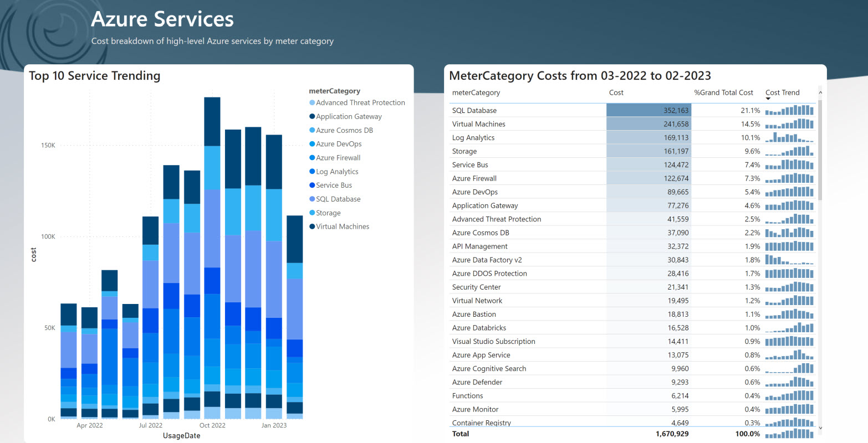
Task: Click the Apr 2022 axis label
Action: click(90, 426)
